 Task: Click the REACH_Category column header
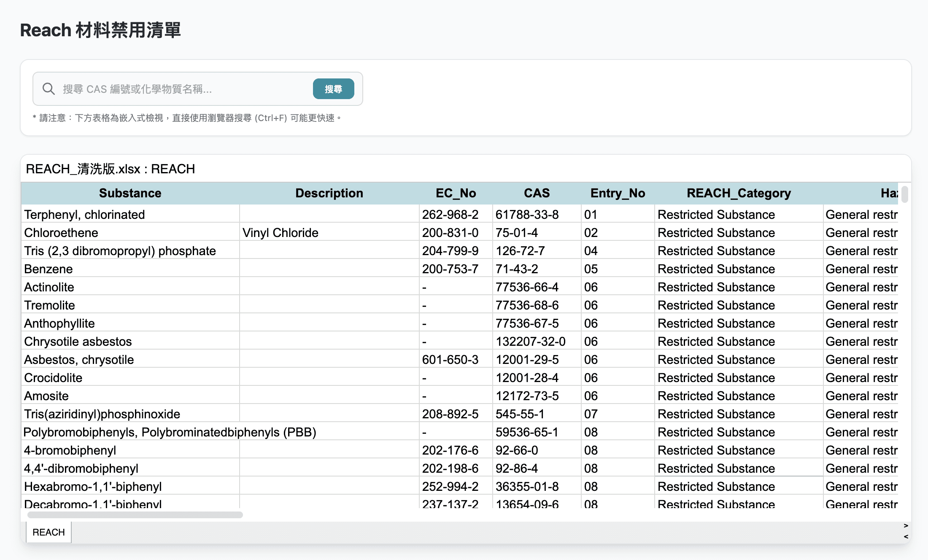click(739, 193)
